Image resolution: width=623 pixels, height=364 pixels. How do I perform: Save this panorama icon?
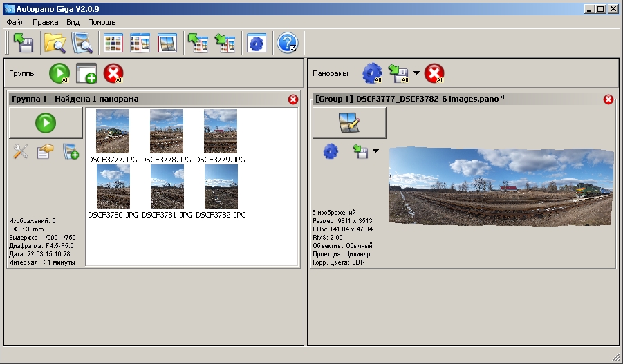[360, 151]
